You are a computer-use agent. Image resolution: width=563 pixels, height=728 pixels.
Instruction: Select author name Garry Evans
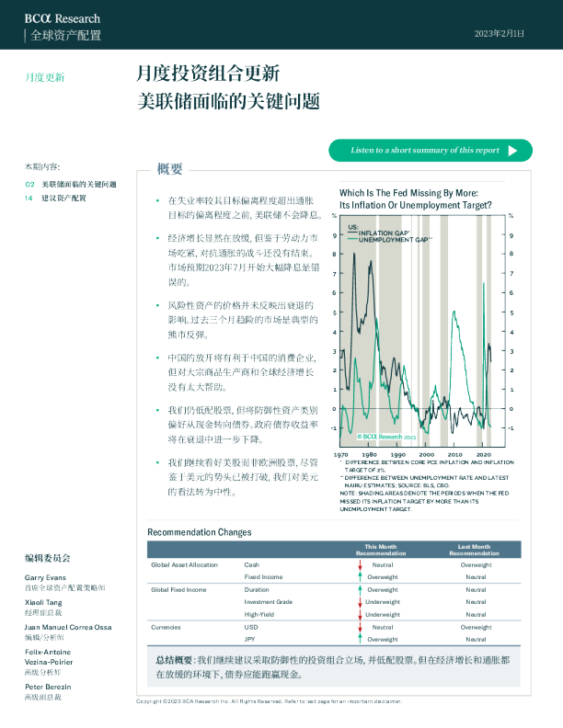[x=44, y=577]
